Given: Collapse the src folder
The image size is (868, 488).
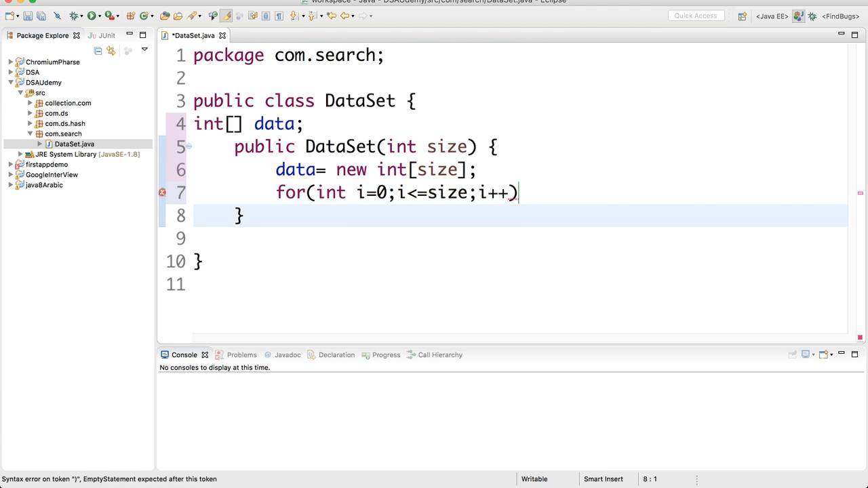Looking at the screenshot, I should tap(20, 92).
